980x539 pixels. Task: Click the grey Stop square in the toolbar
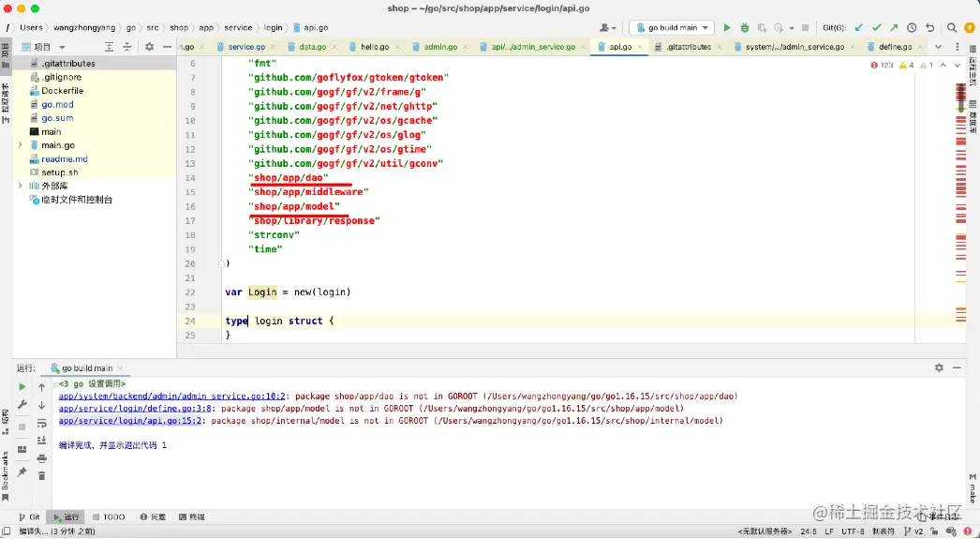point(805,27)
